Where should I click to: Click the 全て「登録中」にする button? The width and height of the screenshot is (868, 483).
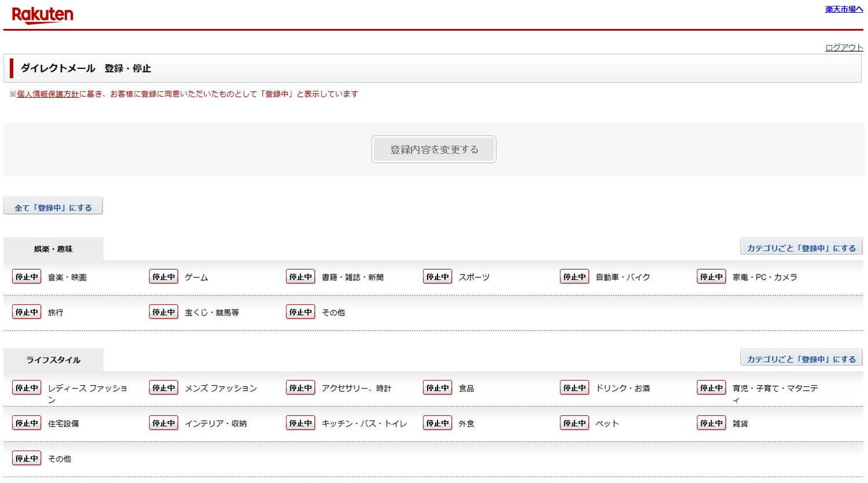coord(53,207)
